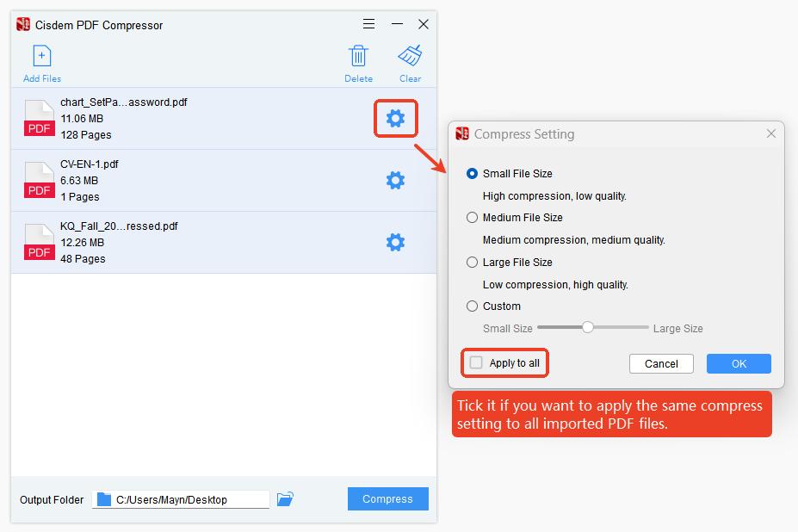Choose Medium File Size compression
This screenshot has width=798, height=532.
tap(472, 217)
